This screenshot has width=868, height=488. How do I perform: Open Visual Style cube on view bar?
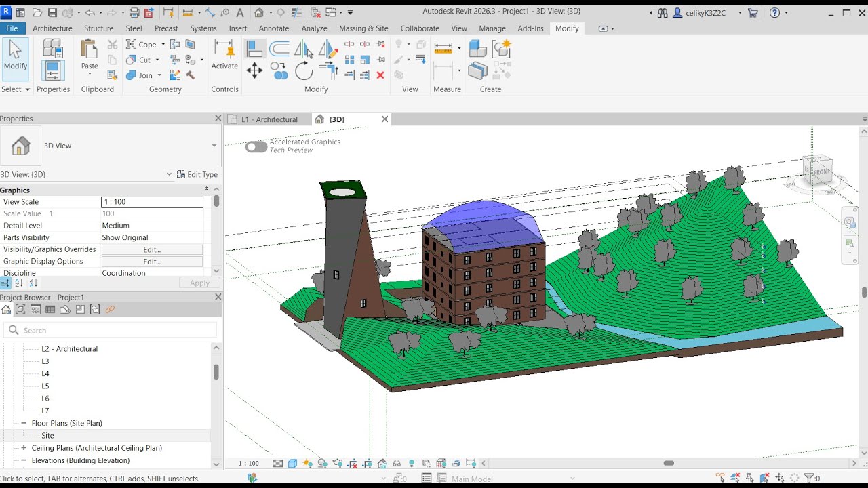click(x=292, y=464)
